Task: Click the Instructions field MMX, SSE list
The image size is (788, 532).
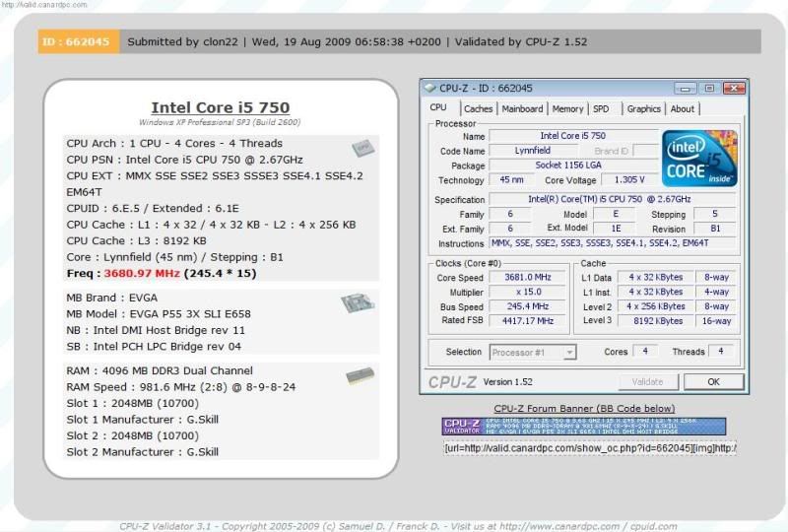Action: (x=612, y=243)
